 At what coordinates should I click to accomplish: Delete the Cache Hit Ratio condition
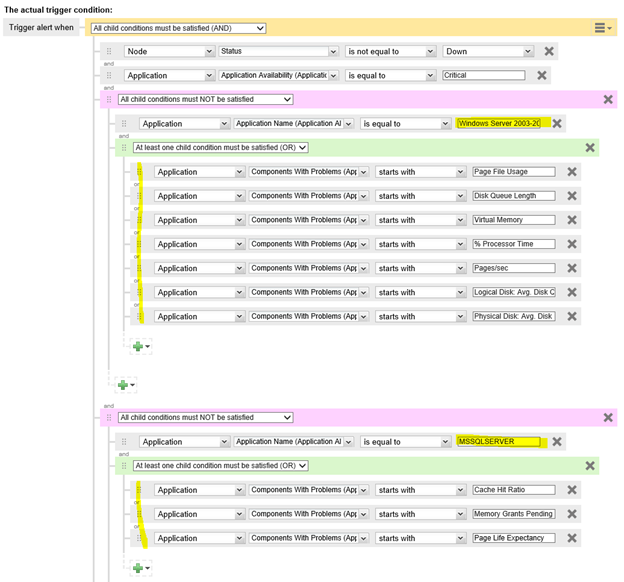(x=572, y=490)
